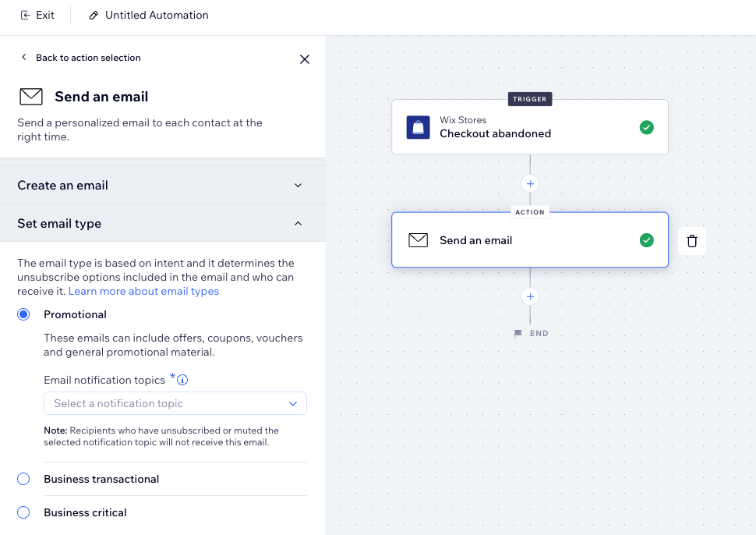The width and height of the screenshot is (756, 535).
Task: Click the Wix Stores trigger icon
Action: (x=418, y=127)
